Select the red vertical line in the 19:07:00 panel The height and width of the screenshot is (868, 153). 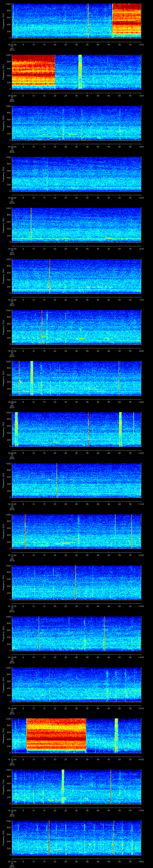point(42,327)
